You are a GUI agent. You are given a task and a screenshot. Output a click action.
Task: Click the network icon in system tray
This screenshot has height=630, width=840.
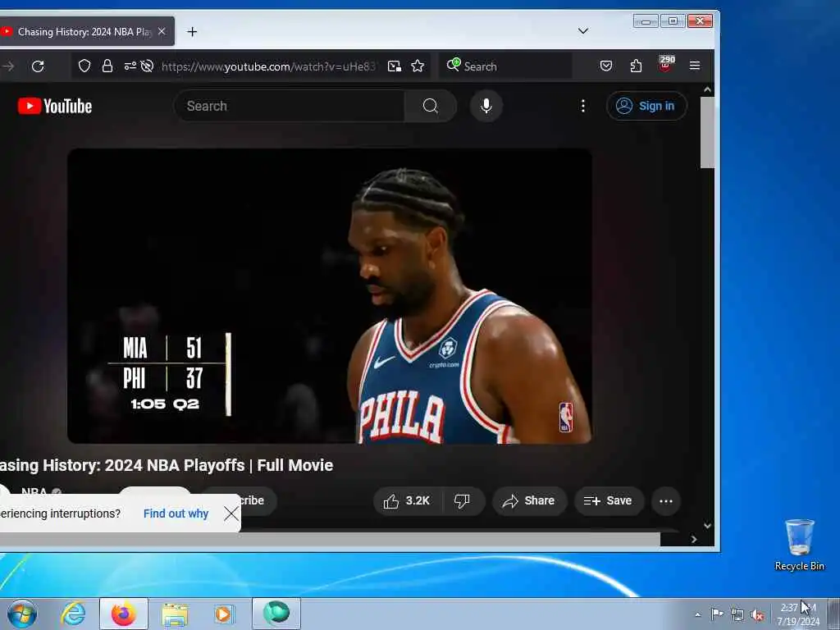point(737,614)
